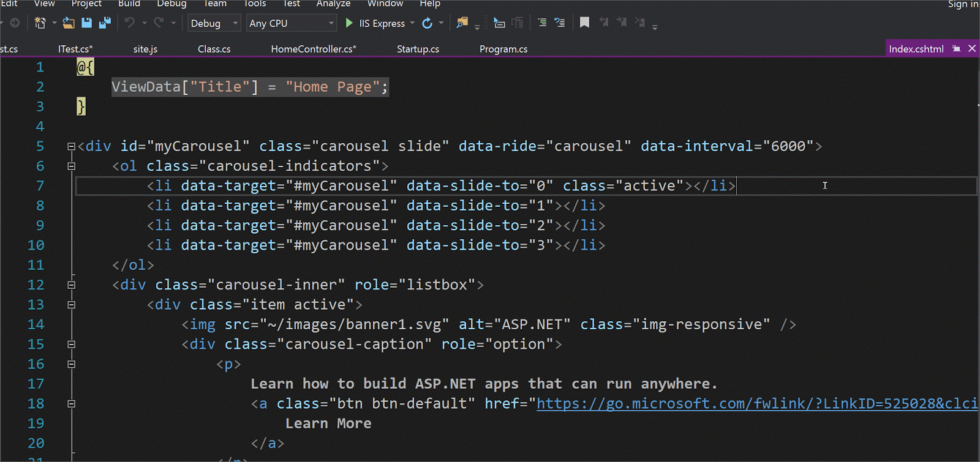Click the role="listbox" attribute on line 12

click(415, 285)
